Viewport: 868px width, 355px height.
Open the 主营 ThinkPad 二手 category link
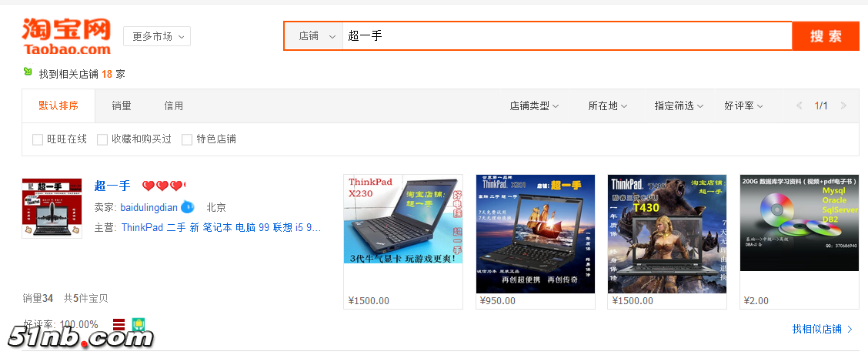[x=221, y=228]
